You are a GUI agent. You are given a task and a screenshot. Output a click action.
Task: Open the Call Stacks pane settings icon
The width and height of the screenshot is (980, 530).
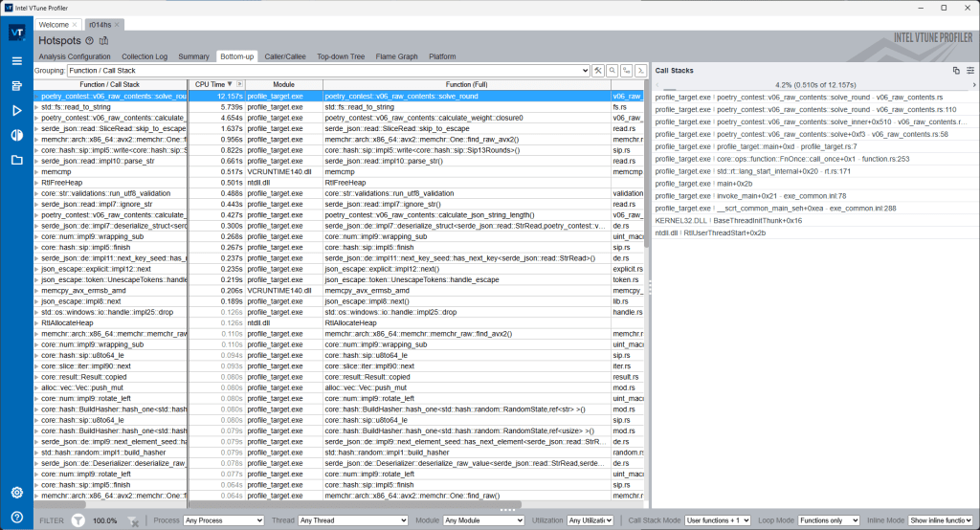(969, 71)
